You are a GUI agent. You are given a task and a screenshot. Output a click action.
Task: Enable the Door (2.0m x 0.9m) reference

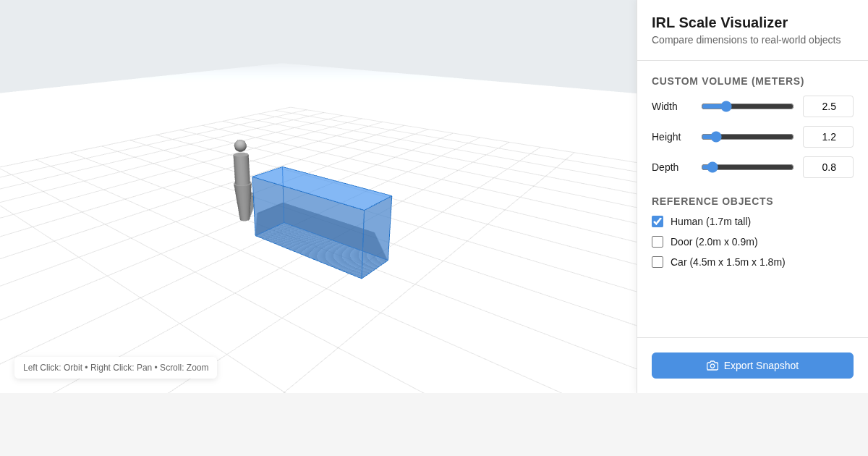(658, 242)
